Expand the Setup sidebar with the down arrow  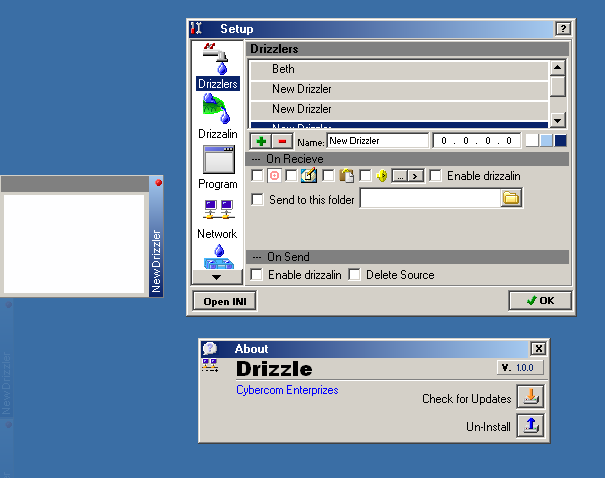(217, 277)
